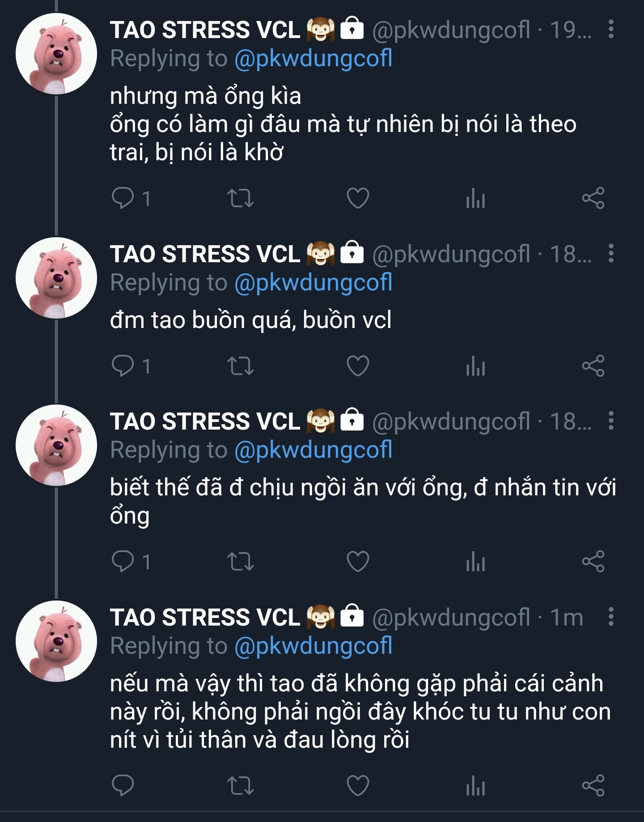Like the tweet 'đm tao buồn quá, buồn vcl'
Viewport: 644px width, 822px height.
click(358, 366)
